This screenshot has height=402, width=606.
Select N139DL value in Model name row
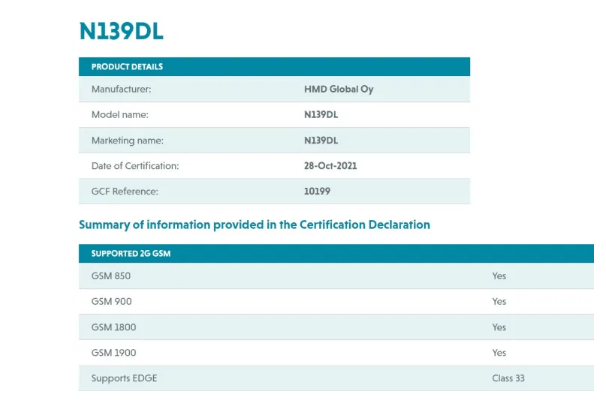[321, 115]
